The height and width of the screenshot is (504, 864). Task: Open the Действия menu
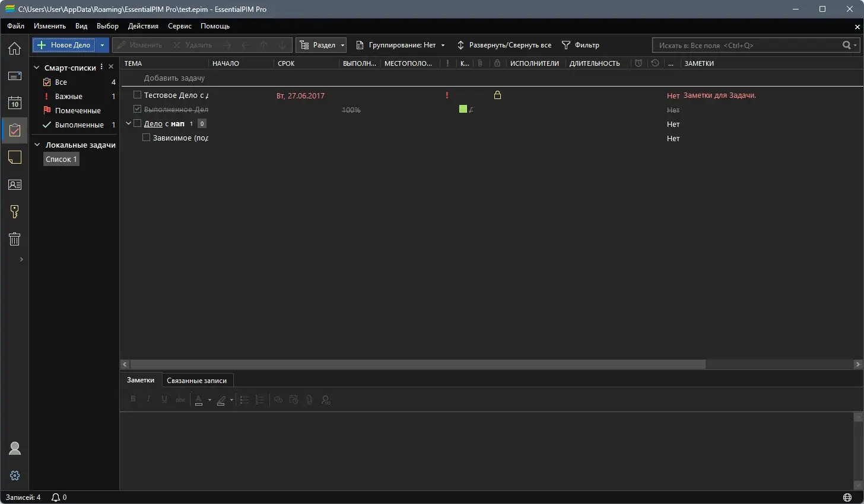point(143,26)
